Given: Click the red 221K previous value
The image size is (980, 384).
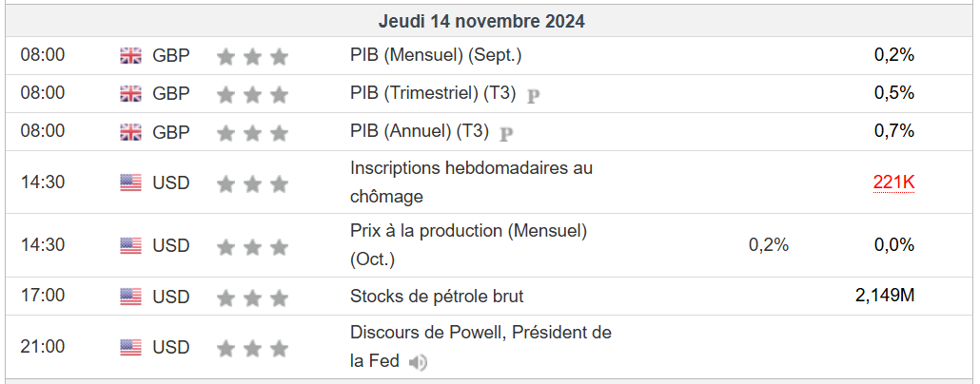Looking at the screenshot, I should (893, 182).
